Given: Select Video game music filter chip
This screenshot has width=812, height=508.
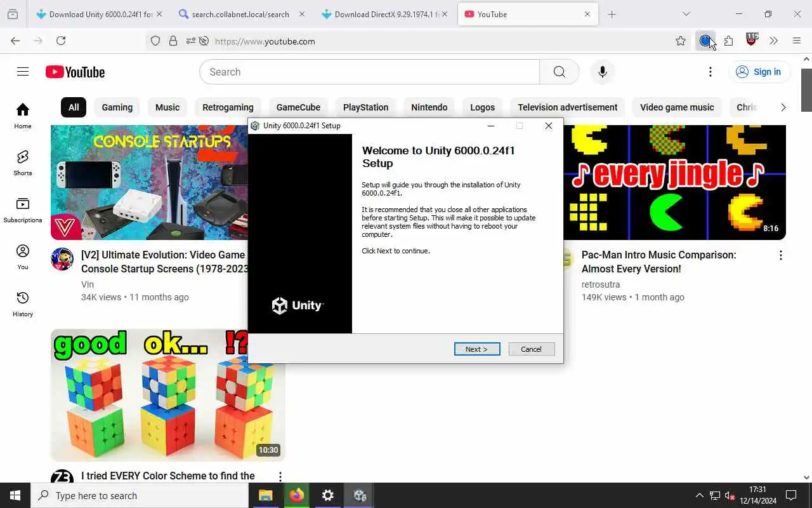Looking at the screenshot, I should (x=677, y=107).
